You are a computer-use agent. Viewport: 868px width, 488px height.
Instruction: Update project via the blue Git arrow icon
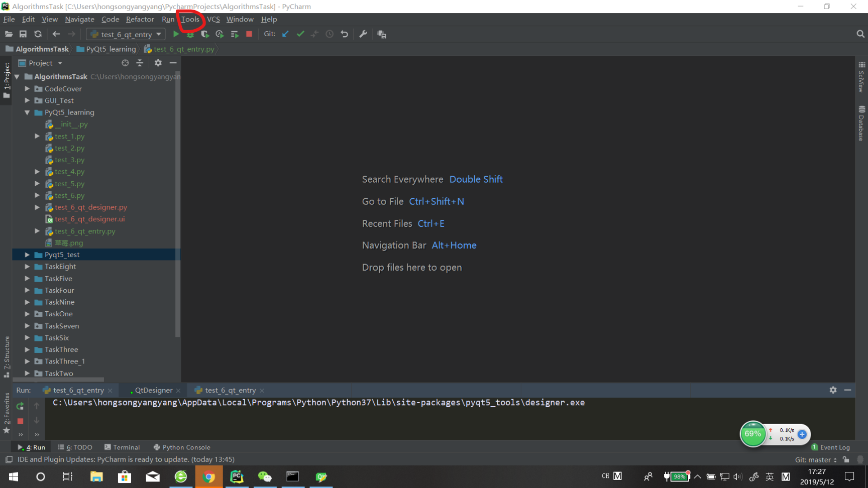click(285, 34)
